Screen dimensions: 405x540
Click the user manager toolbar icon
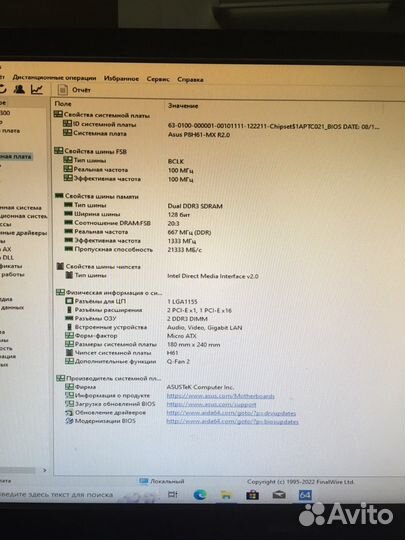19,90
